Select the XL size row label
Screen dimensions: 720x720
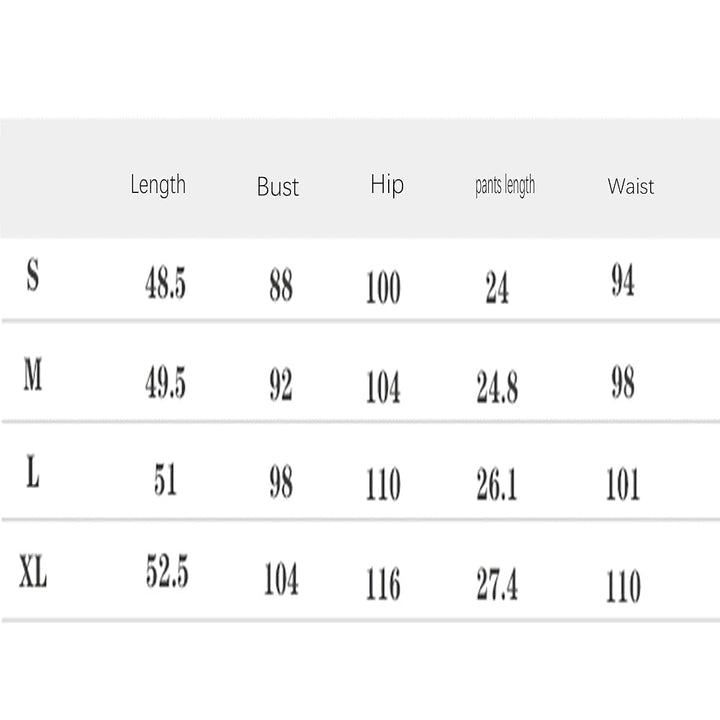(33, 574)
